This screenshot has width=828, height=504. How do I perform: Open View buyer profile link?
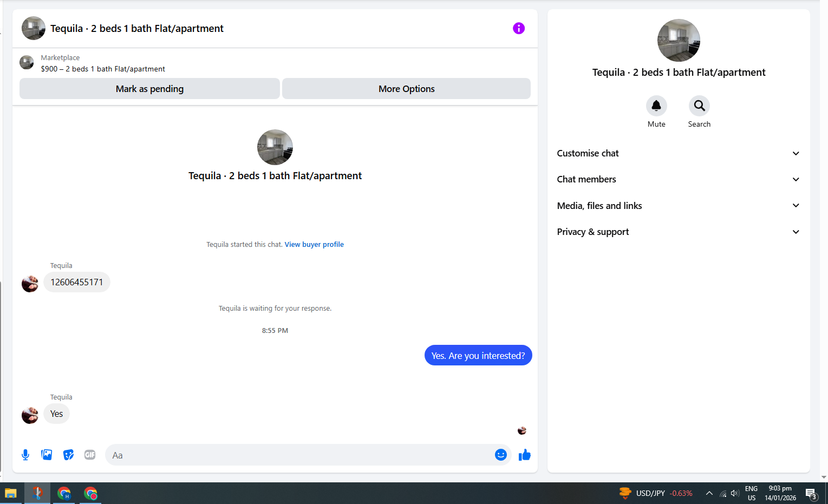click(314, 244)
